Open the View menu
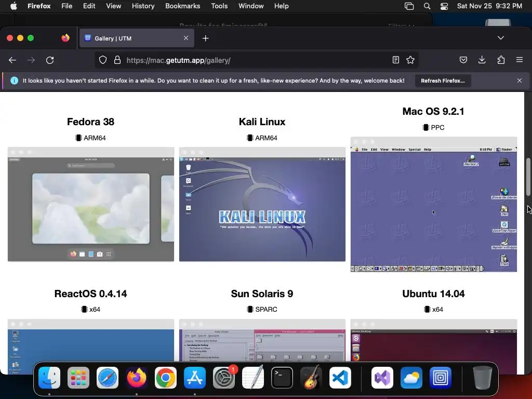The width and height of the screenshot is (532, 399). [113, 6]
